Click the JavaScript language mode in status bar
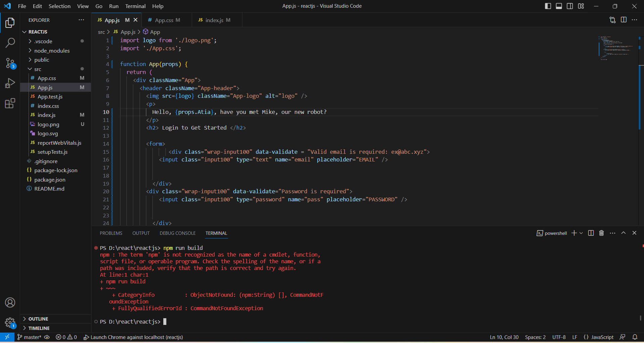 point(598,337)
